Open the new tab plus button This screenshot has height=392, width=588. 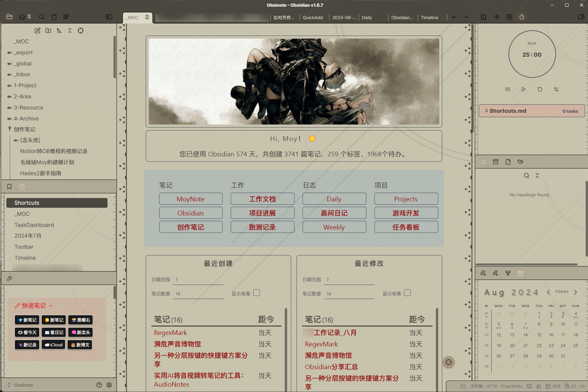coord(454,17)
